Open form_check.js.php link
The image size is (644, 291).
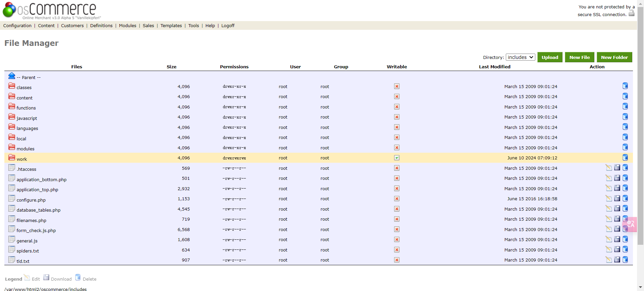36,230
